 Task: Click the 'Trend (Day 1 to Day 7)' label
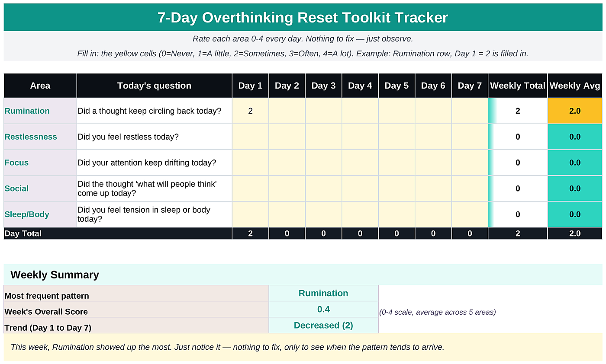48,328
